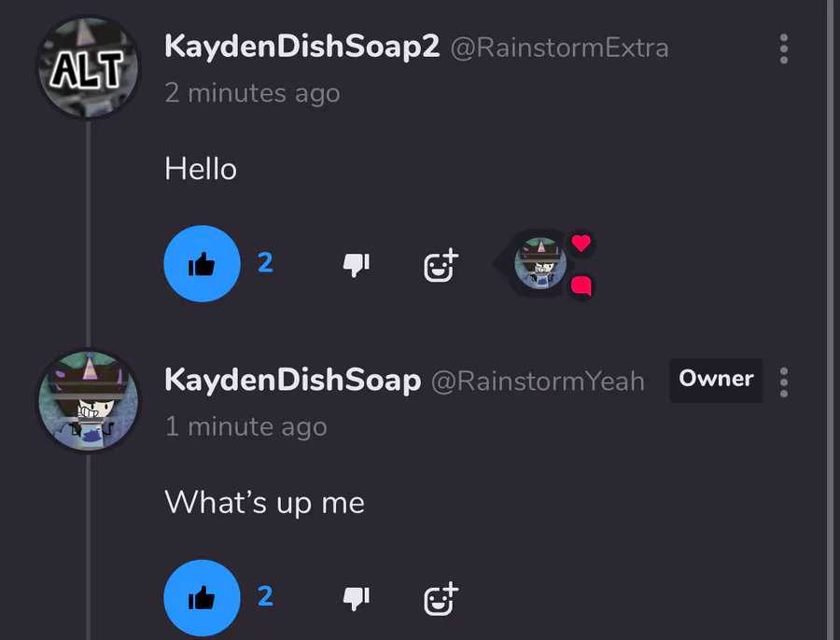Click the Owner badge

[716, 380]
